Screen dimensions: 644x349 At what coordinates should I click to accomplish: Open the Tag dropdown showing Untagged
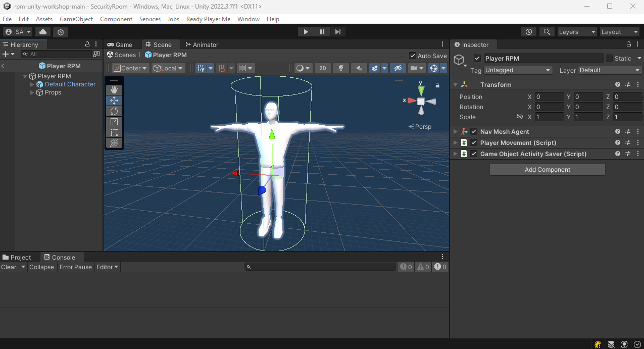(x=518, y=70)
